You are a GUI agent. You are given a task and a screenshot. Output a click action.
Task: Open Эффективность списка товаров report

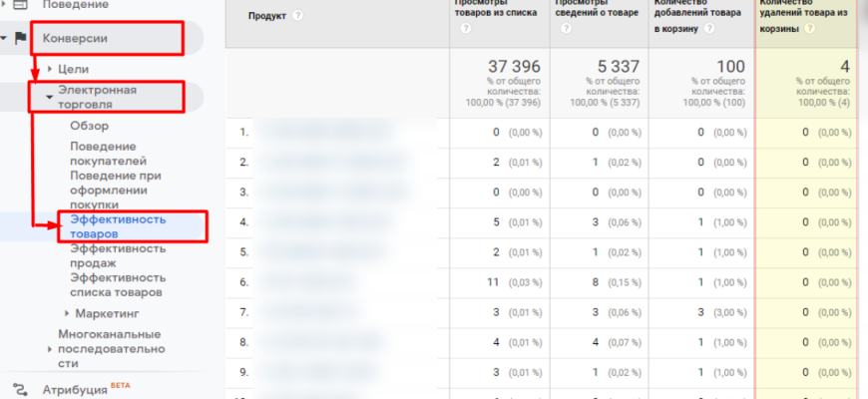tap(118, 284)
